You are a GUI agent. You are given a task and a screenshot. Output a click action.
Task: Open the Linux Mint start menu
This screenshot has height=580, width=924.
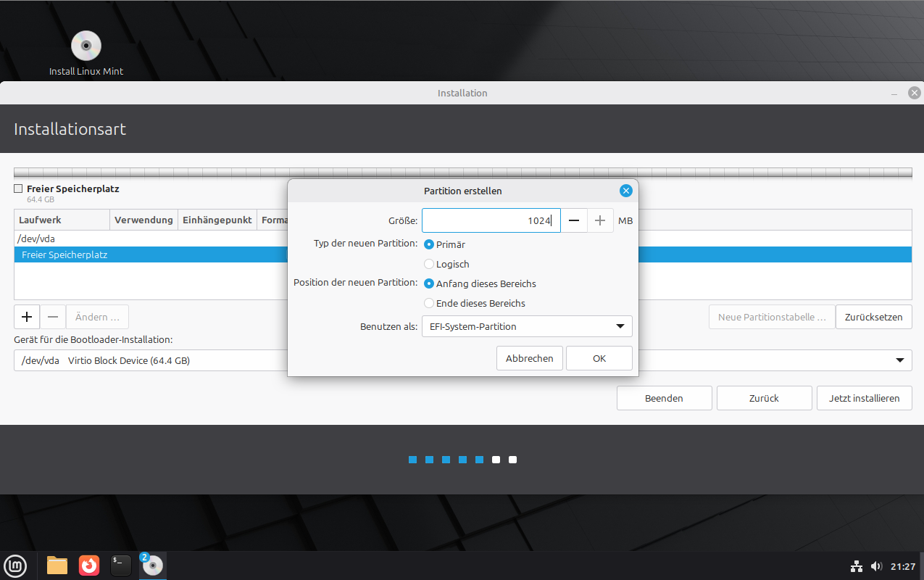tap(15, 565)
